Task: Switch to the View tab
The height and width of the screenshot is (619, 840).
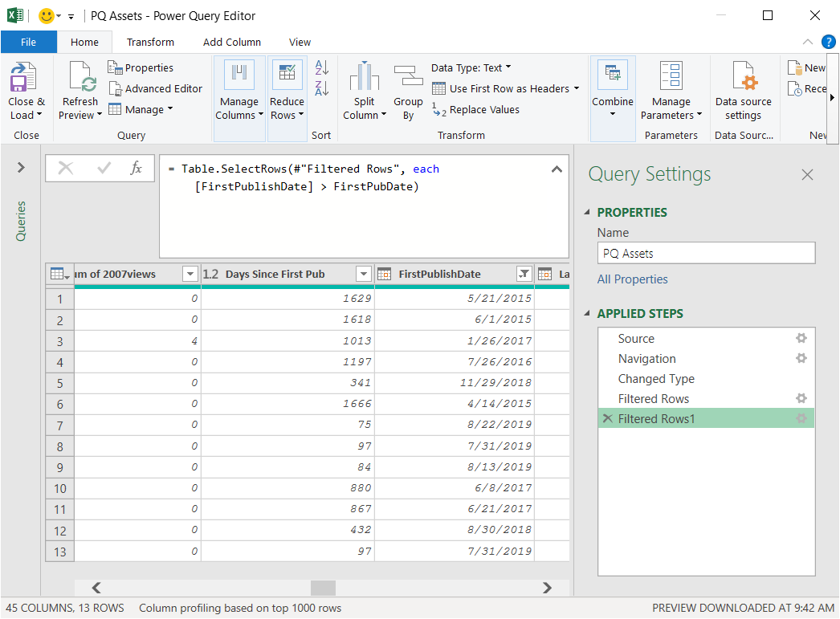Action: (300, 42)
